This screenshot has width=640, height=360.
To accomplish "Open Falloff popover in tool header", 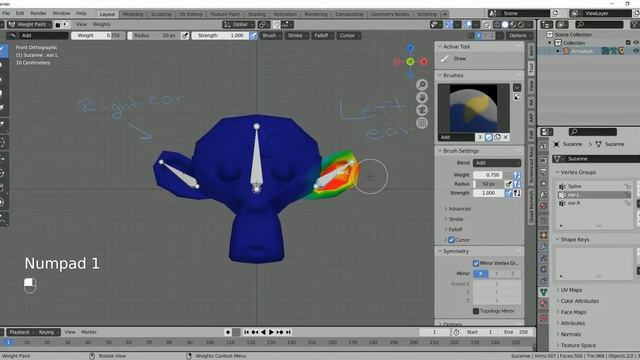I will (x=323, y=36).
